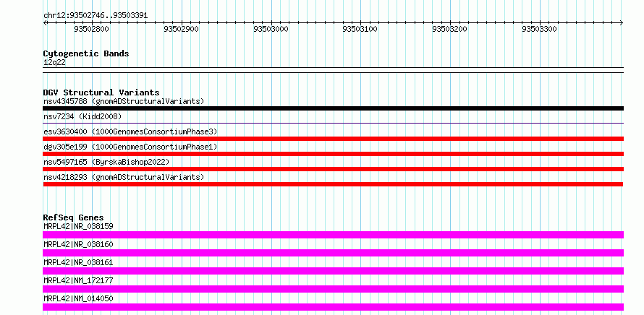644x315 pixels.
Task: Open nsv4218293 gnomAD variant label
Action: pos(124,177)
